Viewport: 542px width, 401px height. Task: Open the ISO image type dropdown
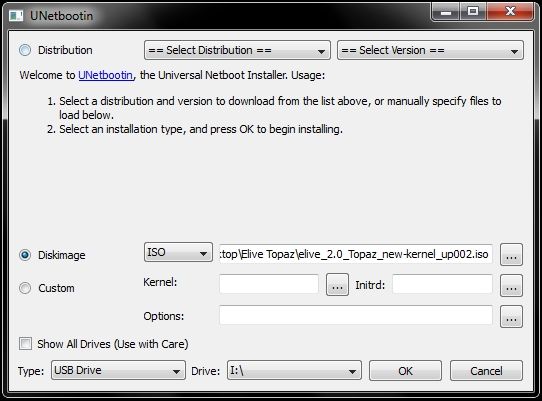178,252
